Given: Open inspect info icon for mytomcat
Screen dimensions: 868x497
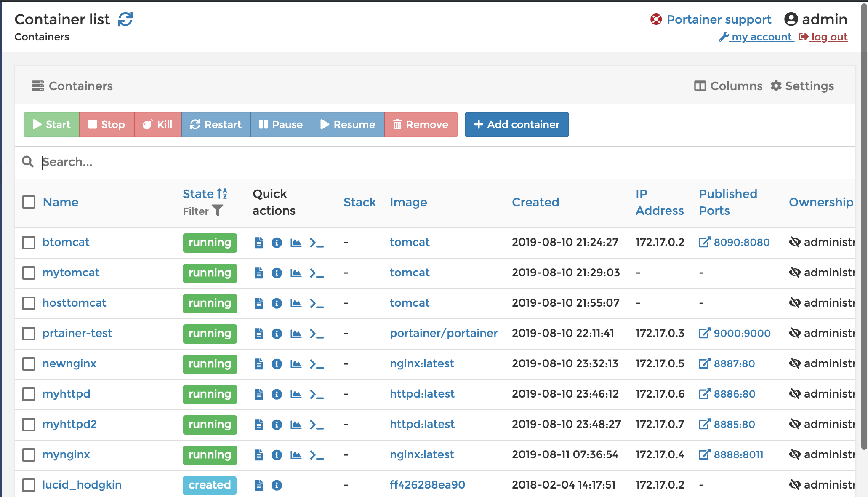Looking at the screenshot, I should tap(277, 273).
